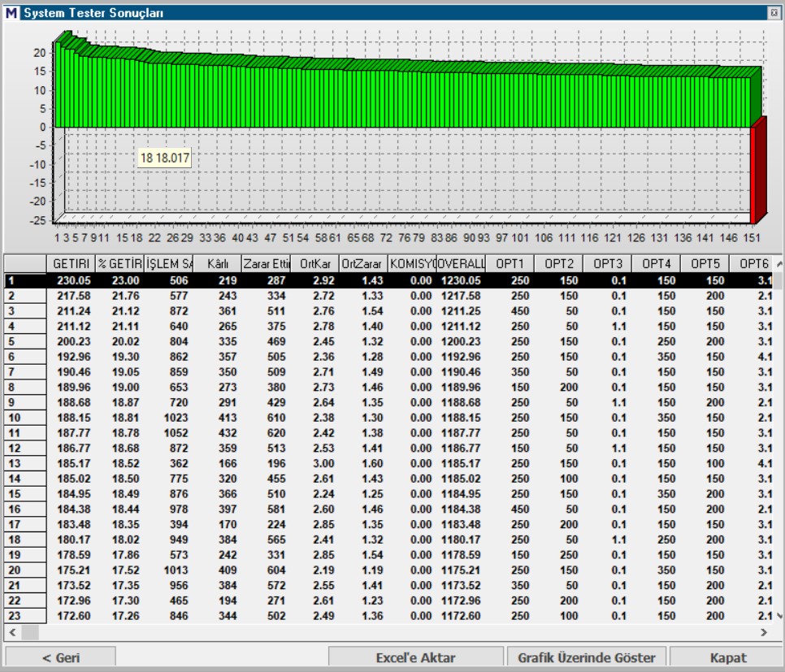Viewport: 785px width, 672px height.
Task: Click the OPT5 column header
Action: point(705,264)
